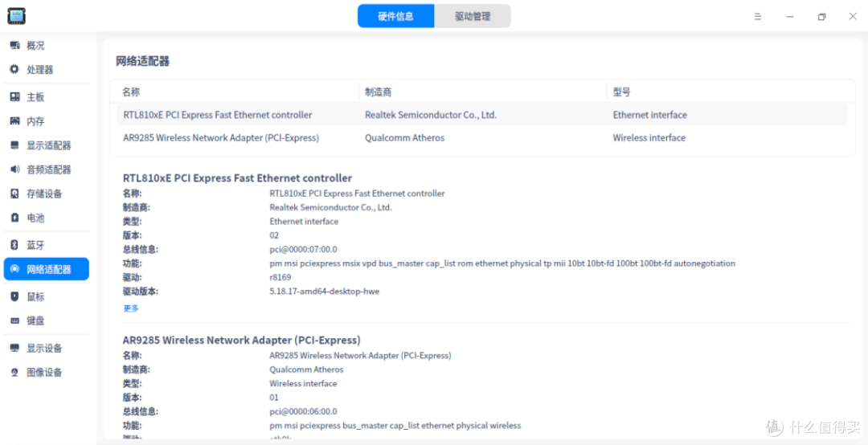This screenshot has width=868, height=445.
Task: Click the 网络适配器 network adapter sidebar icon
Action: tap(15, 269)
